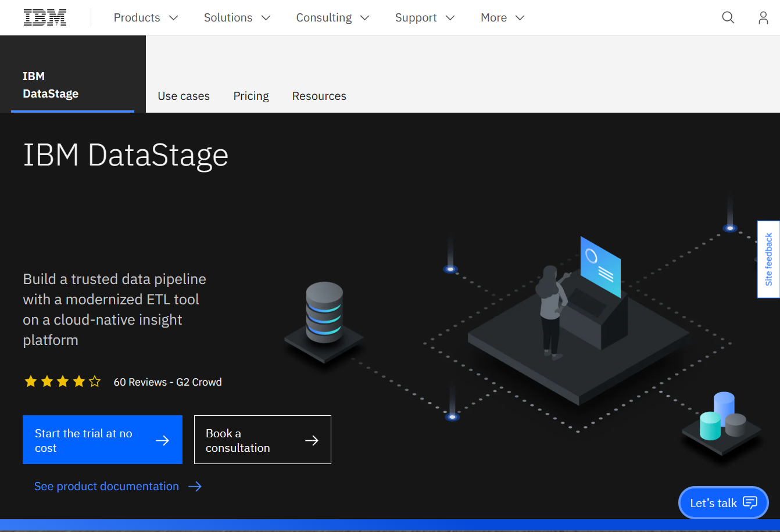Click the chat bubble icon in Let's talk

750,503
